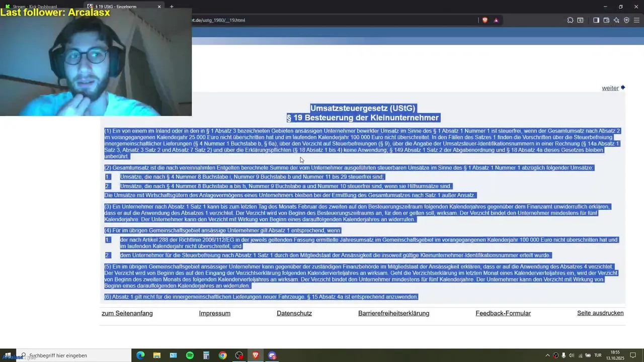Open the volume speaker tray icon
644x362 pixels.
572,355
